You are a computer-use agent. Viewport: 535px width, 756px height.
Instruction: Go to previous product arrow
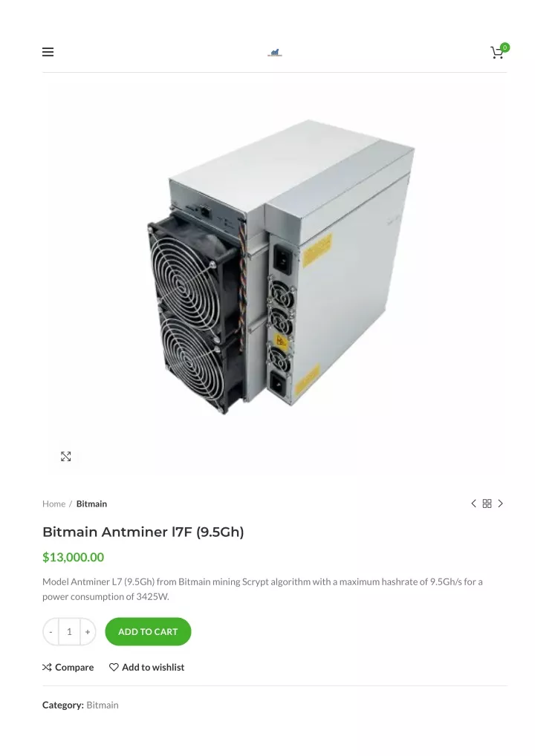pyautogui.click(x=474, y=504)
